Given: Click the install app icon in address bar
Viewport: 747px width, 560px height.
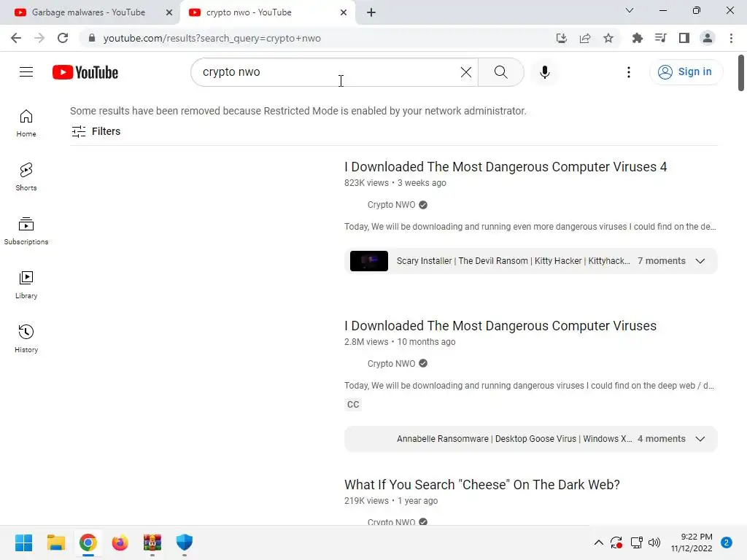Looking at the screenshot, I should 562,38.
